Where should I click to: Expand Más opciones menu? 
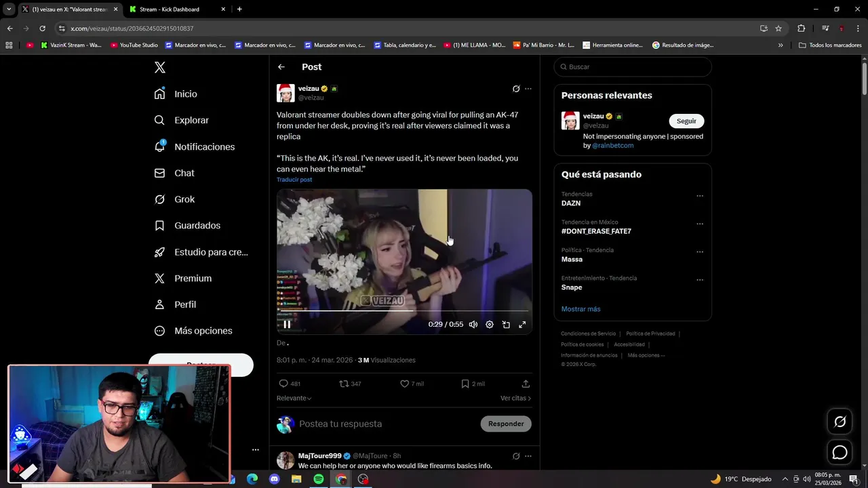(193, 331)
